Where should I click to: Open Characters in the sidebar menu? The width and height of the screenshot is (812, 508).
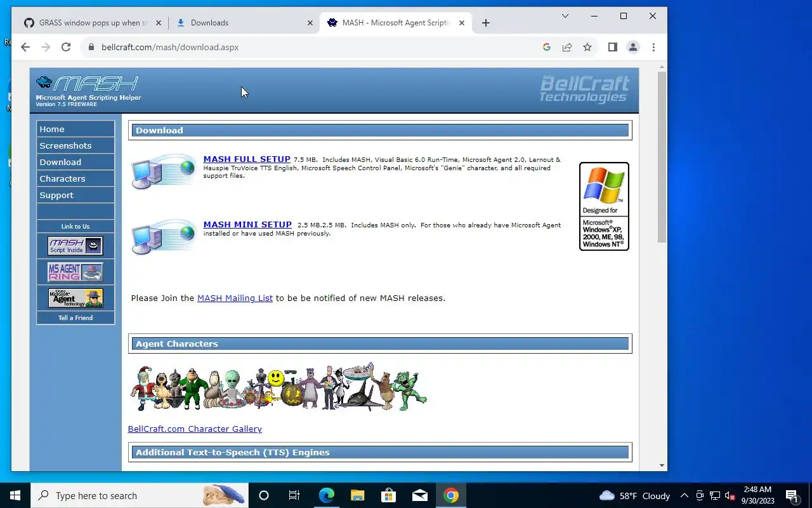[x=75, y=178]
